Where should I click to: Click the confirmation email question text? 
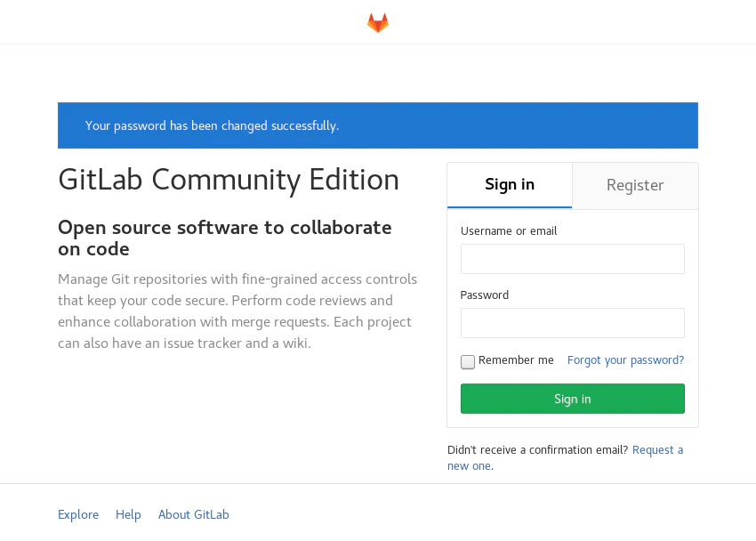[537, 450]
